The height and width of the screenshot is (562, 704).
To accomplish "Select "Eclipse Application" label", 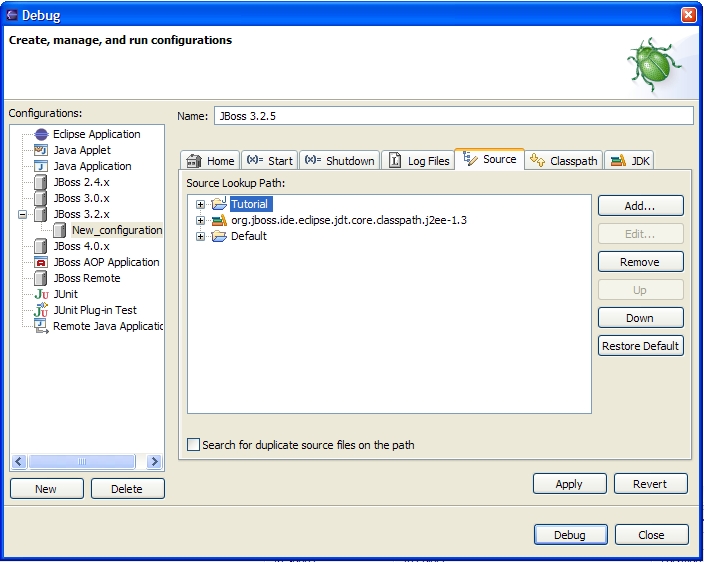I will 97,134.
